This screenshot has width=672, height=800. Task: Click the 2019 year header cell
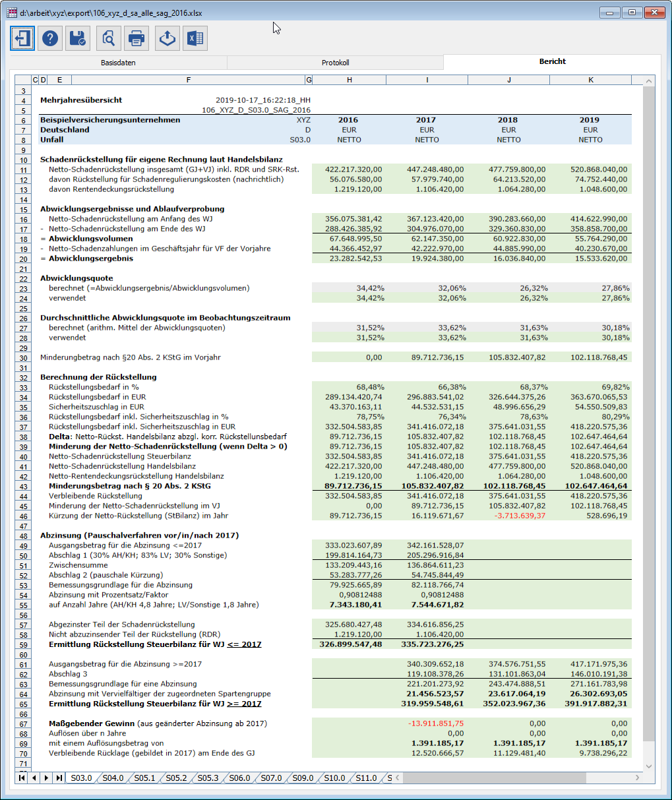click(590, 120)
